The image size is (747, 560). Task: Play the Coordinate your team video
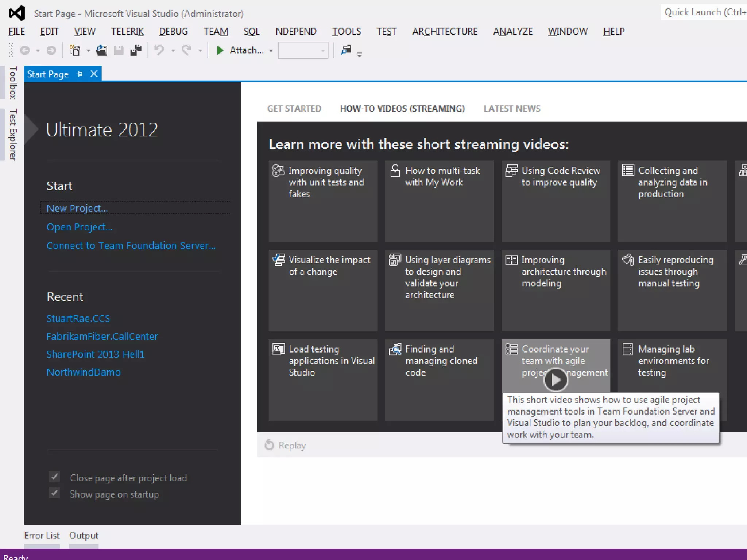click(555, 380)
